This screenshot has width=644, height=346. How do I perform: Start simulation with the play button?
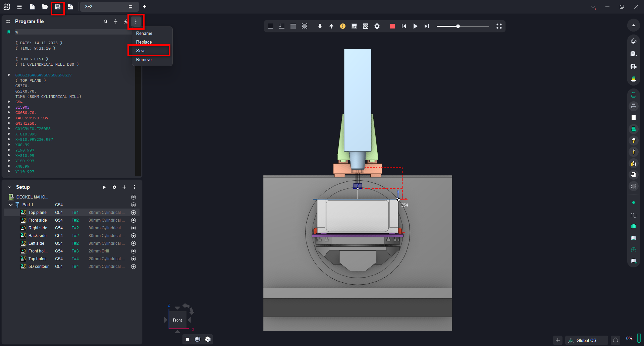click(x=415, y=26)
